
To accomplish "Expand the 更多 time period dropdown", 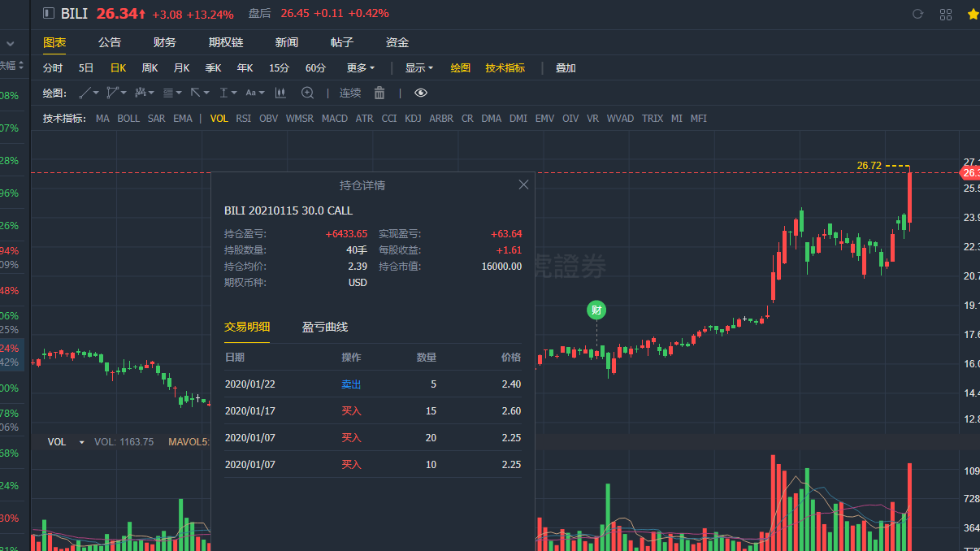I will coord(361,68).
